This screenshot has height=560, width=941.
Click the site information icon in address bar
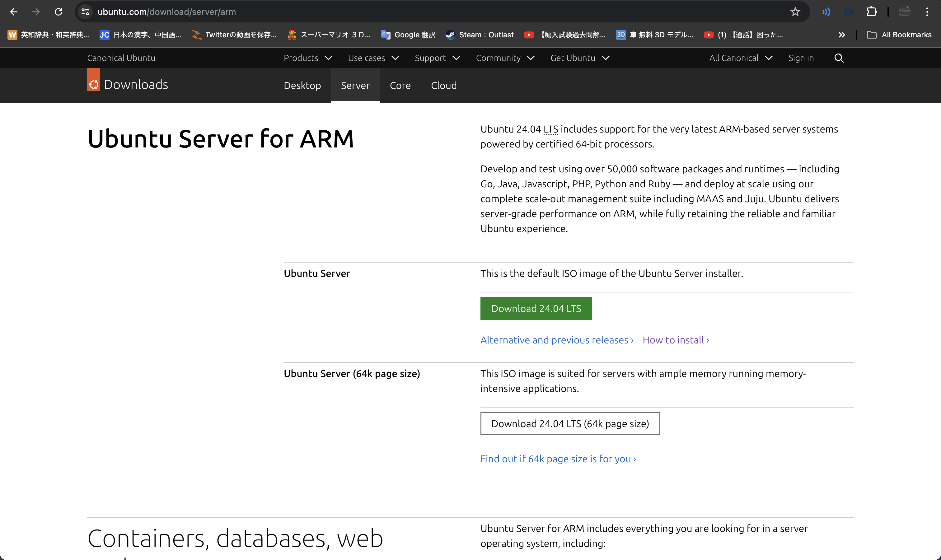[x=85, y=12]
